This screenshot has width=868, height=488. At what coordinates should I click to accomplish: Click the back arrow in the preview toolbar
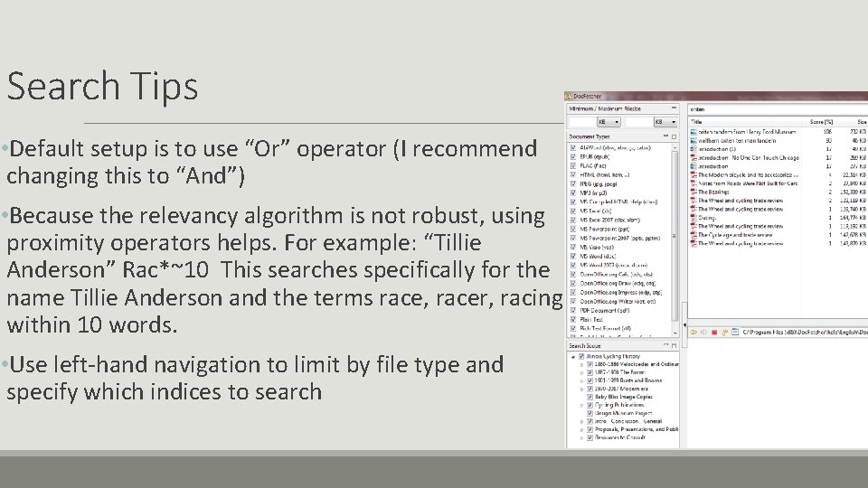[693, 332]
